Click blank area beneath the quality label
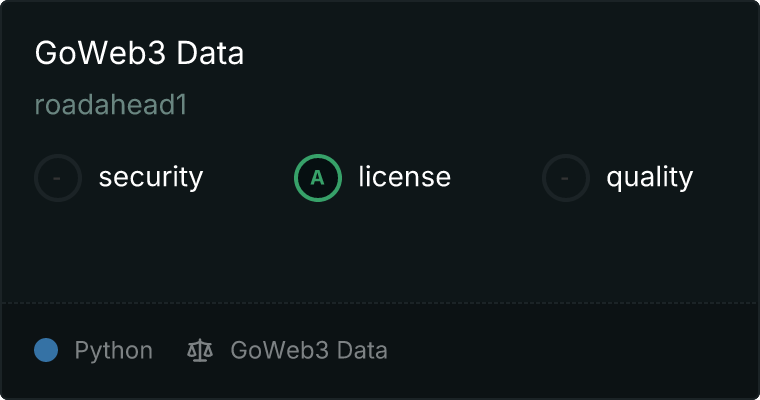The height and width of the screenshot is (400, 760). pyautogui.click(x=649, y=245)
